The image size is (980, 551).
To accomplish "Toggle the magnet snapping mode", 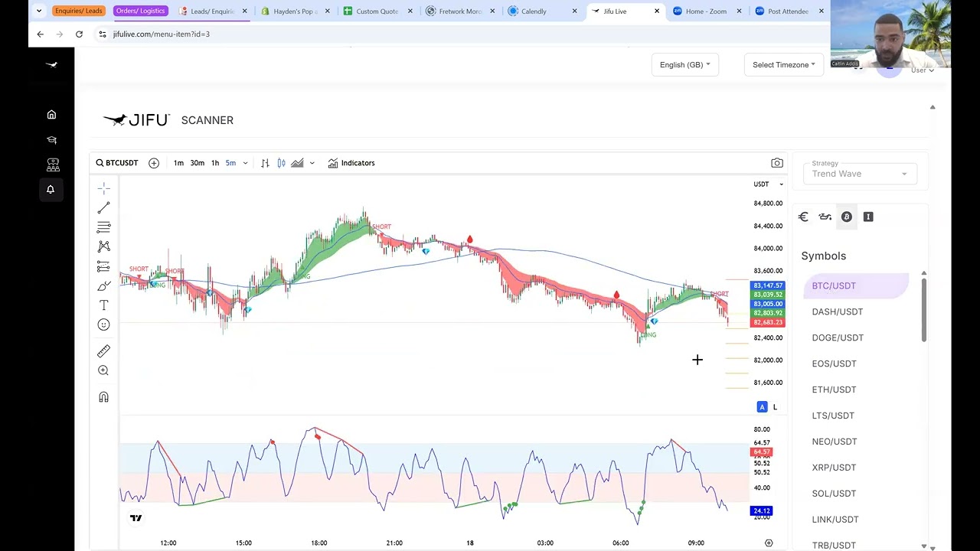I will tap(103, 397).
